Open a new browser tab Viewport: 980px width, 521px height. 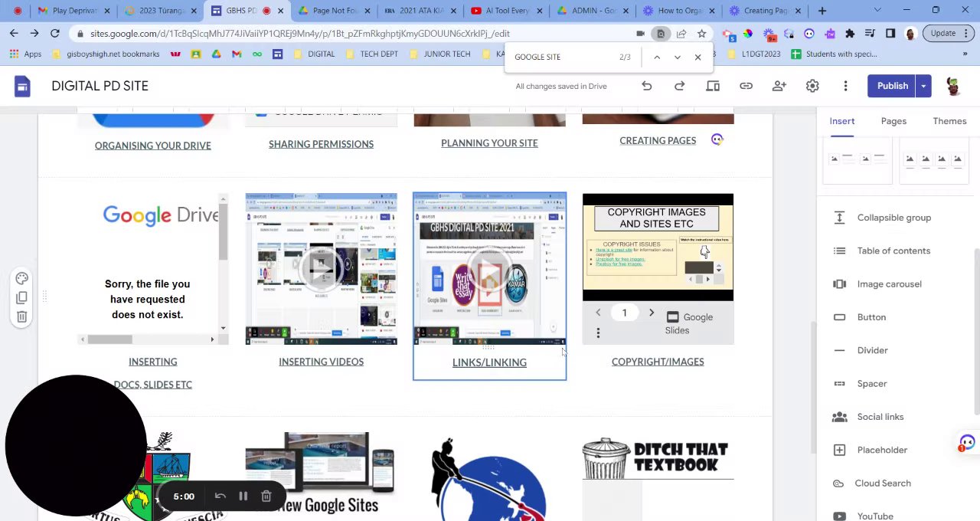click(822, 11)
